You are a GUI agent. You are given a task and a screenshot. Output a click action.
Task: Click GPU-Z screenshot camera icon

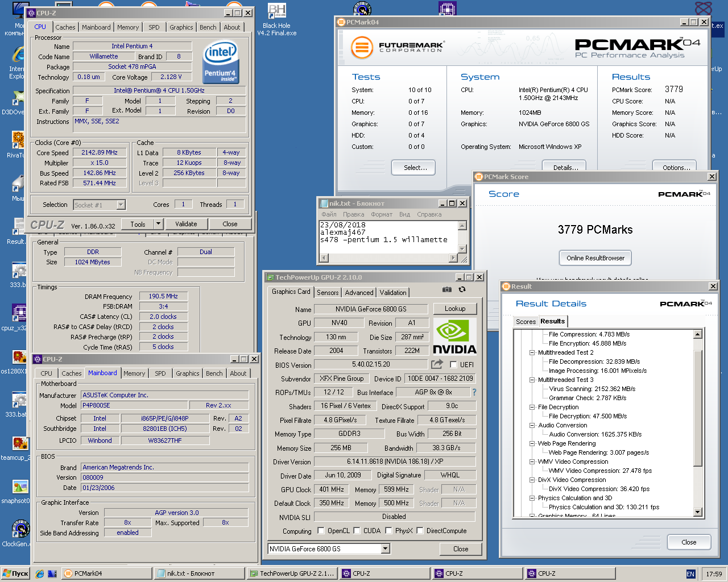(x=447, y=289)
